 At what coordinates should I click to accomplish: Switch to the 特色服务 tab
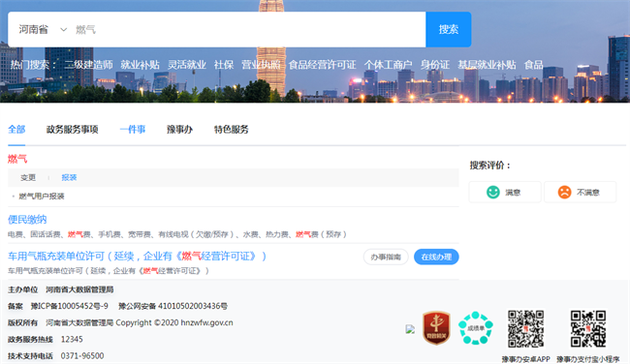pyautogui.click(x=231, y=129)
